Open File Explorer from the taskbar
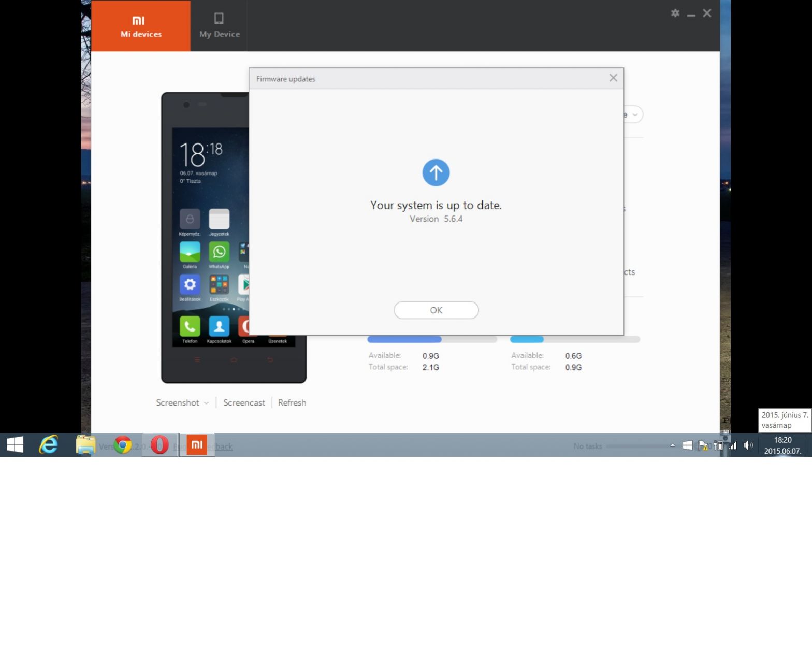Image resolution: width=812 pixels, height=663 pixels. point(85,444)
